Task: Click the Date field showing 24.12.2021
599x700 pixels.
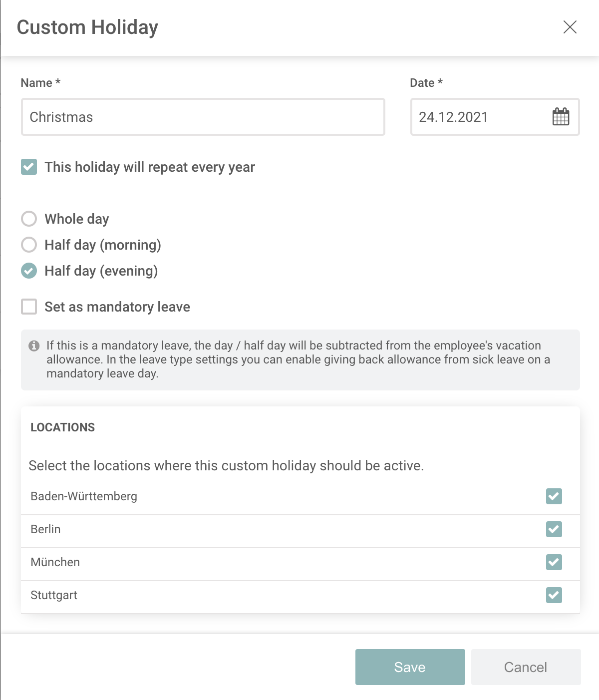Action: point(479,117)
